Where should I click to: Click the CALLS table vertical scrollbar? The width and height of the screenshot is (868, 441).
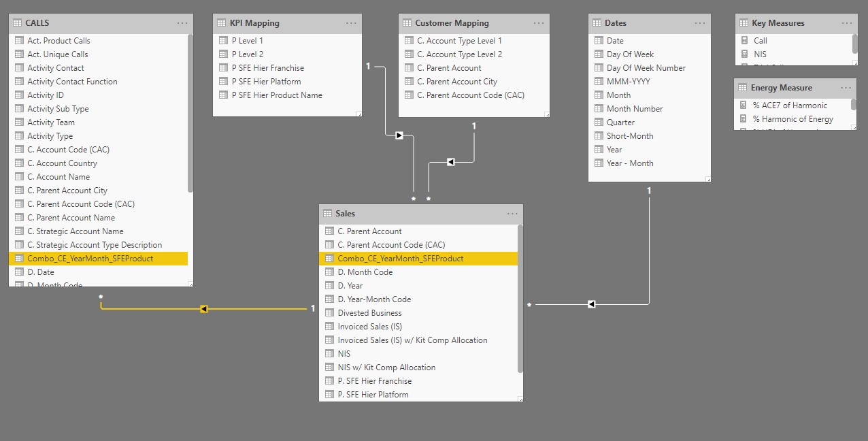(190, 113)
